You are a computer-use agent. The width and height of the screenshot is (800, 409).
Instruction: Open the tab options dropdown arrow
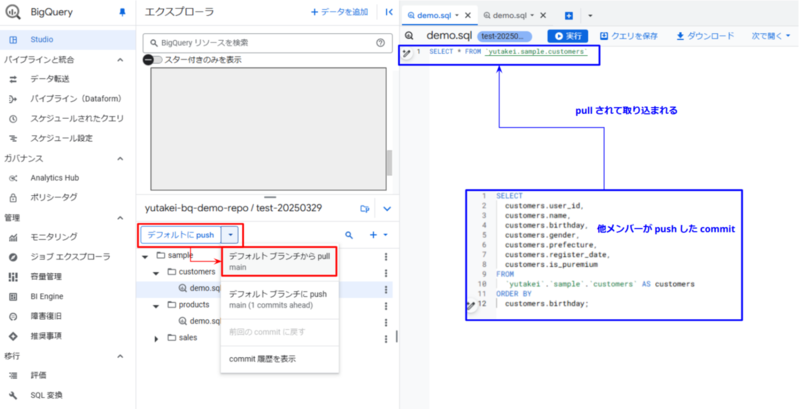coord(590,16)
